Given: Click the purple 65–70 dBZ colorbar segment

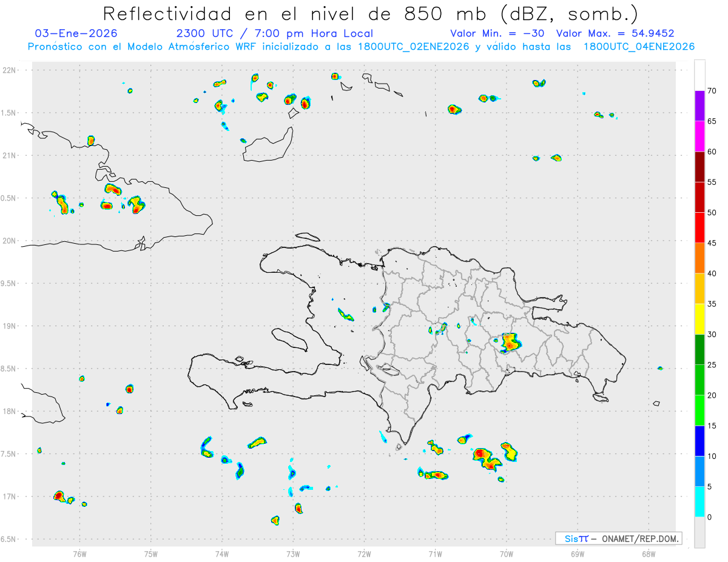Looking at the screenshot, I should pyautogui.click(x=699, y=106).
